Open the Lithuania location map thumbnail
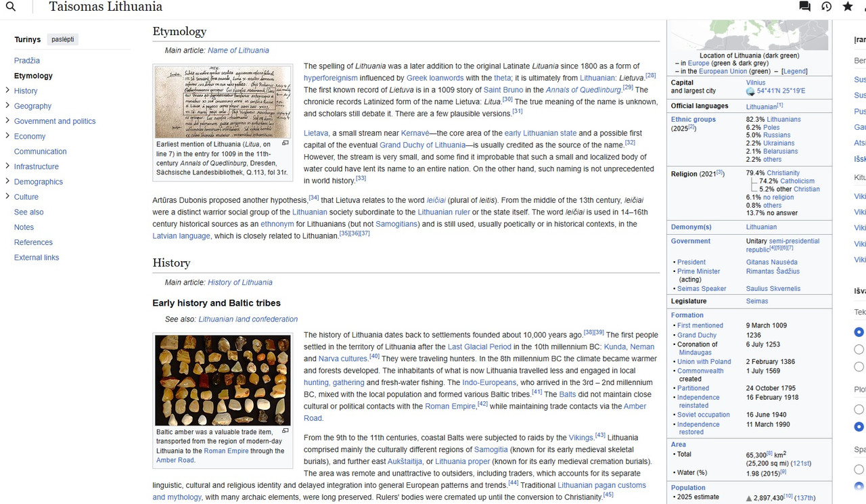 coord(749,35)
